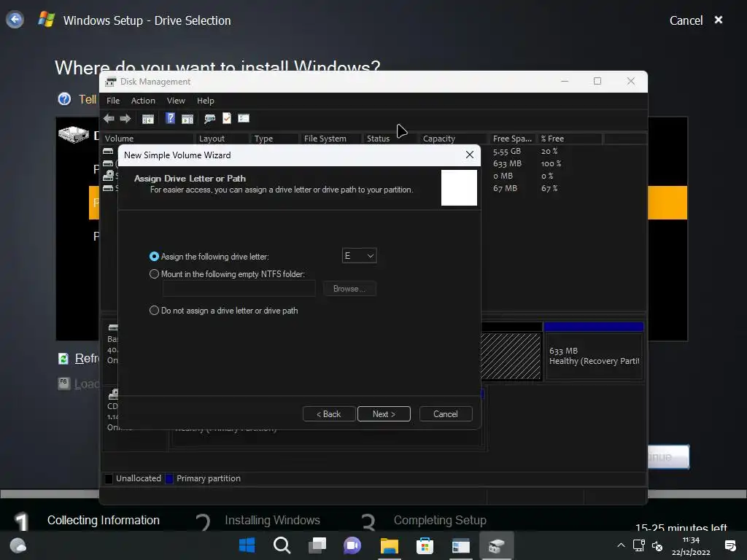This screenshot has height=560, width=747.
Task: Open the View menu in Disk Management
Action: (176, 101)
